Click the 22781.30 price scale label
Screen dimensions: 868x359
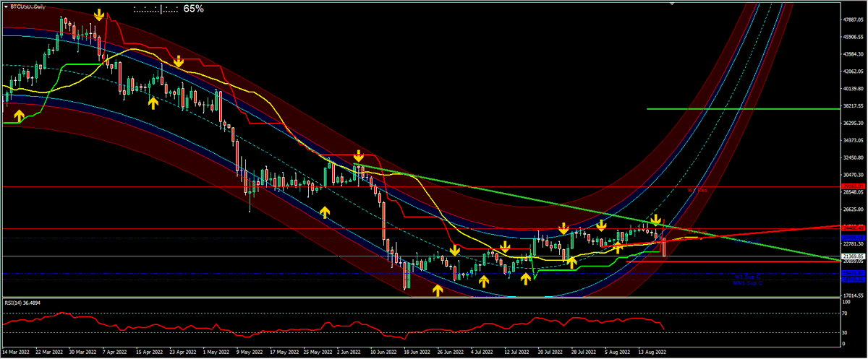click(x=854, y=244)
